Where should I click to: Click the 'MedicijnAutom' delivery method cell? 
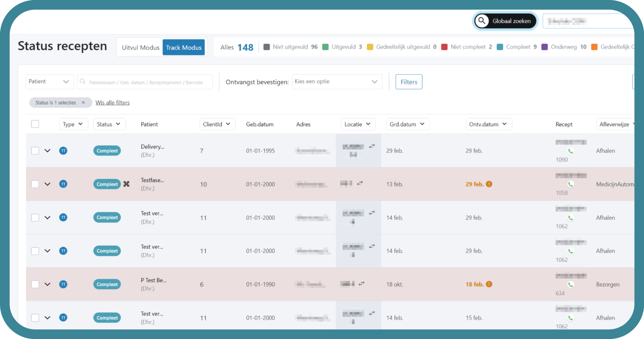tap(615, 184)
